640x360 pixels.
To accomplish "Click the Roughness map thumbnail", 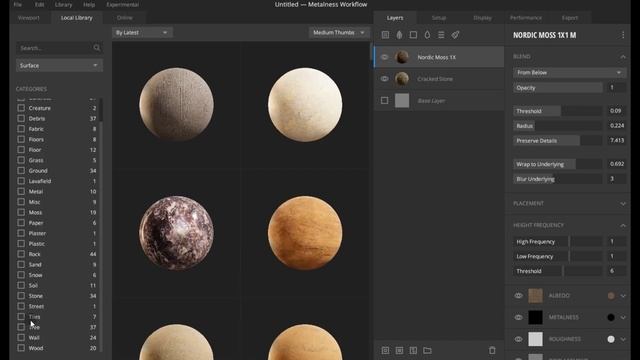I will [x=535, y=339].
